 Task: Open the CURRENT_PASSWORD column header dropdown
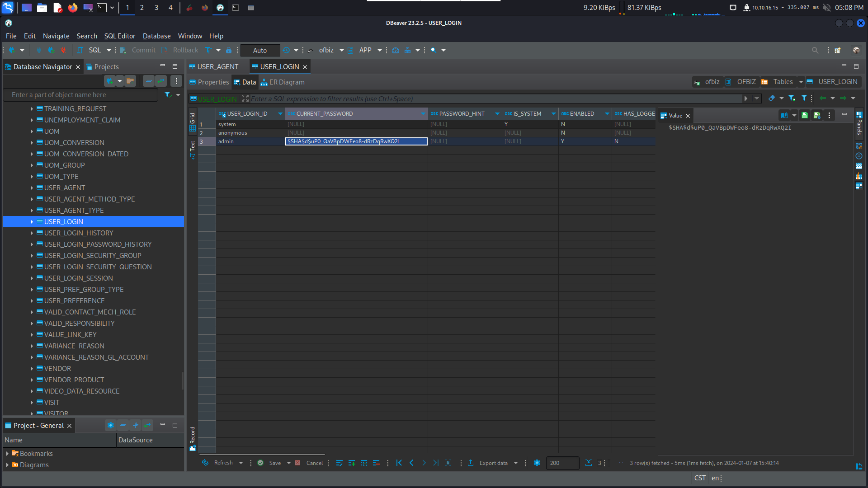click(423, 114)
